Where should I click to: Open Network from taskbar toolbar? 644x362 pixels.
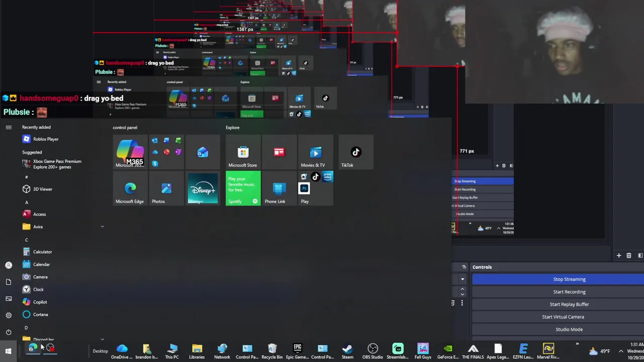click(222, 351)
